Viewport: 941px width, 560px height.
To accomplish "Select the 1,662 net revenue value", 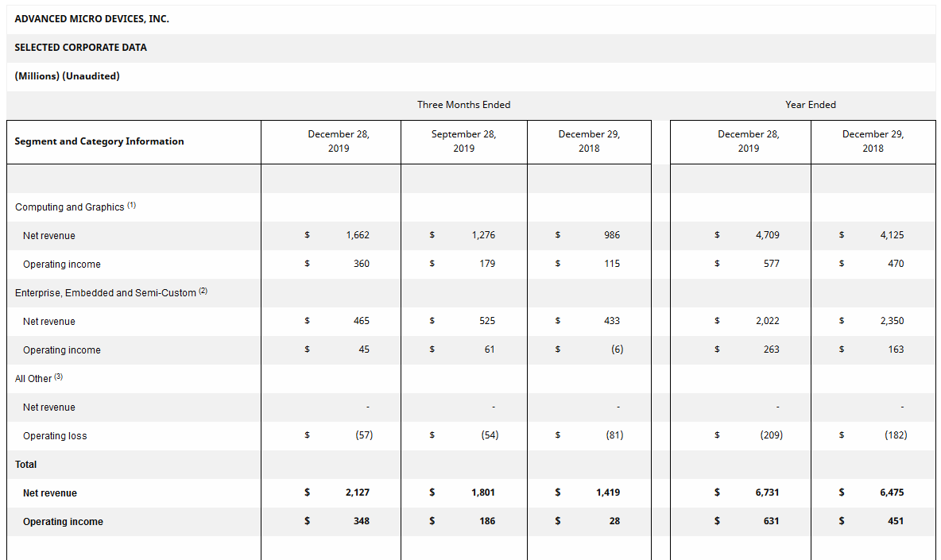I will [358, 235].
